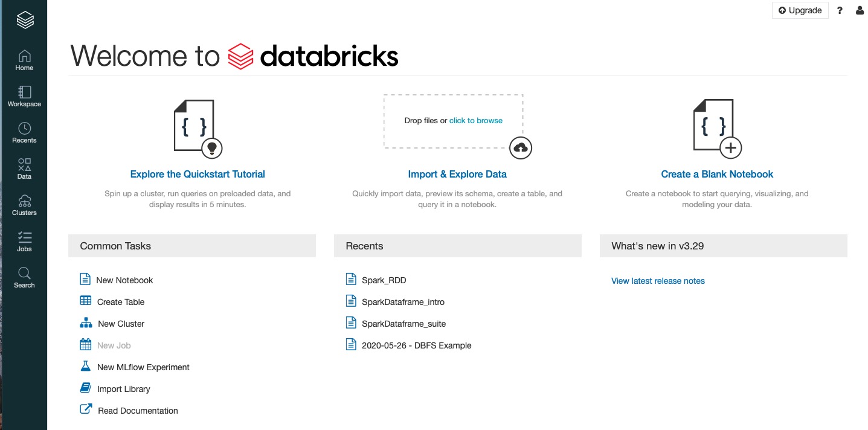Open the Home sidebar icon
This screenshot has height=430, width=868.
pyautogui.click(x=24, y=60)
